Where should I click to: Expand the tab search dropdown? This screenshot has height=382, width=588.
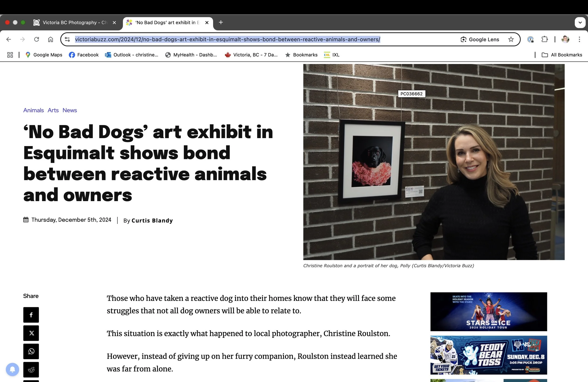(580, 23)
